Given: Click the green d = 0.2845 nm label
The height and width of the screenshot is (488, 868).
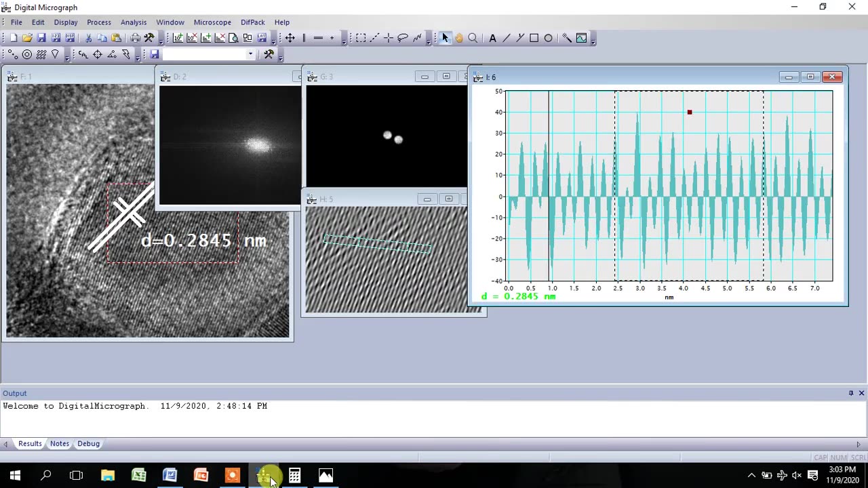Looking at the screenshot, I should pos(519,297).
